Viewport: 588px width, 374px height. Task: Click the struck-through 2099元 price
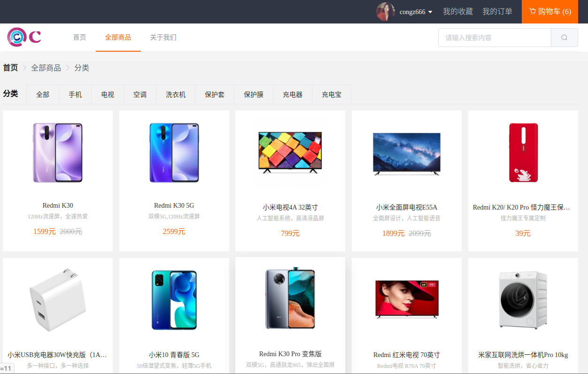(420, 234)
